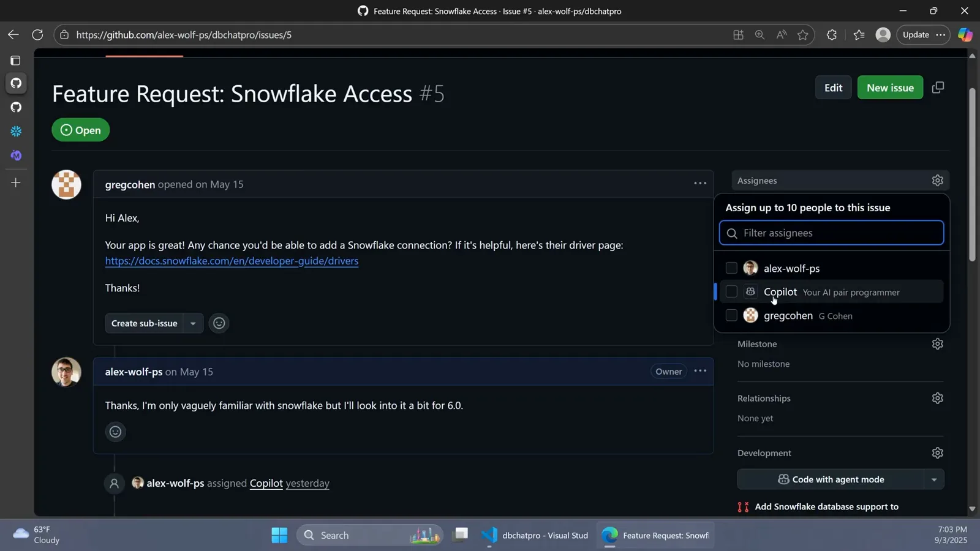Screen dimensions: 980x551
Task: Open the taskbar clock and date
Action: point(952,534)
